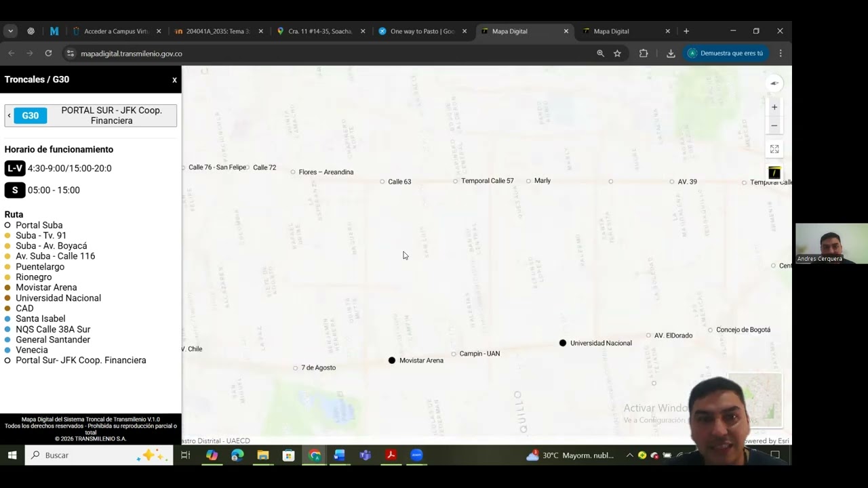Click the taskbar Buscar search box
The width and height of the screenshot is (868, 488).
pos(99,455)
